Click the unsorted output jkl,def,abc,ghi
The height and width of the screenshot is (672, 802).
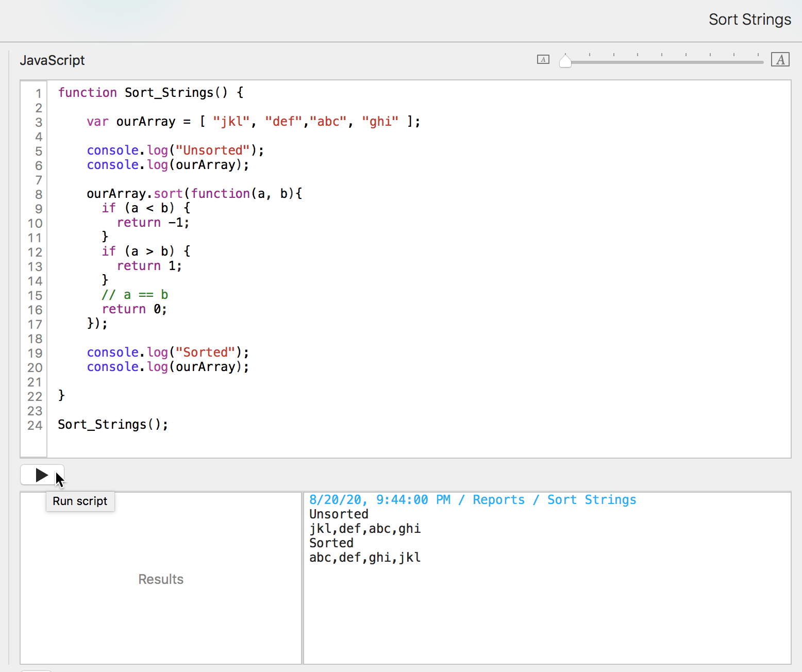(x=365, y=529)
